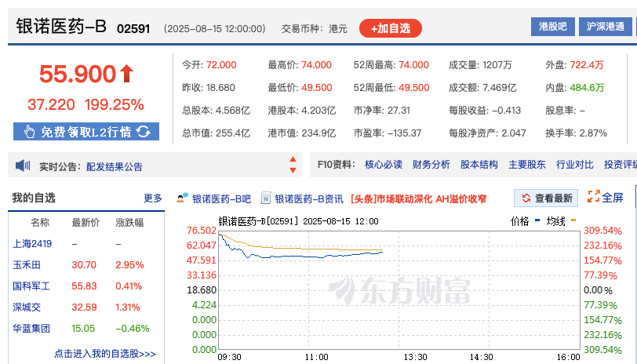Click the speaker icon beside 实时公告
Screen dimensions: 637x364
(x=23, y=166)
